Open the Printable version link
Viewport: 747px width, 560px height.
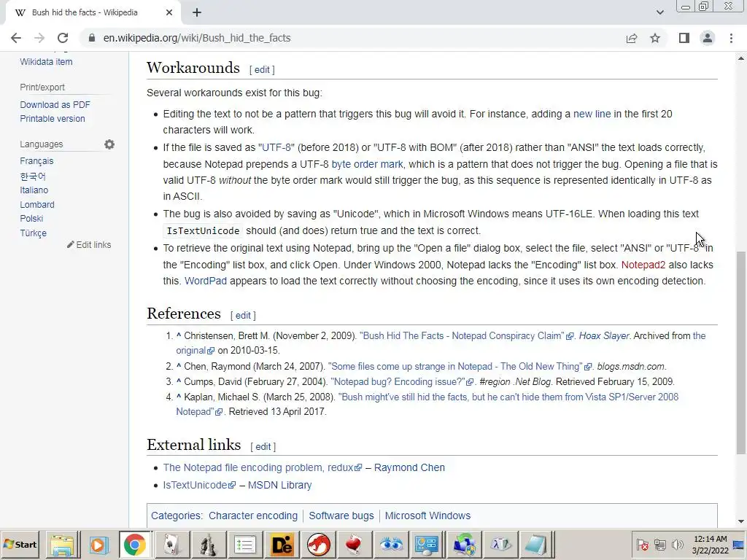pyautogui.click(x=53, y=119)
